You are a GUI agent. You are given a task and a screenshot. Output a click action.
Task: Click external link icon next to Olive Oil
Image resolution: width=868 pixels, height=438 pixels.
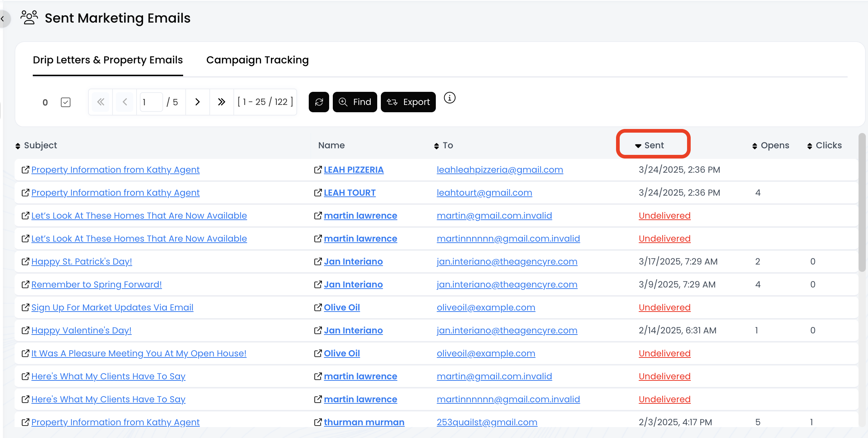[318, 308]
